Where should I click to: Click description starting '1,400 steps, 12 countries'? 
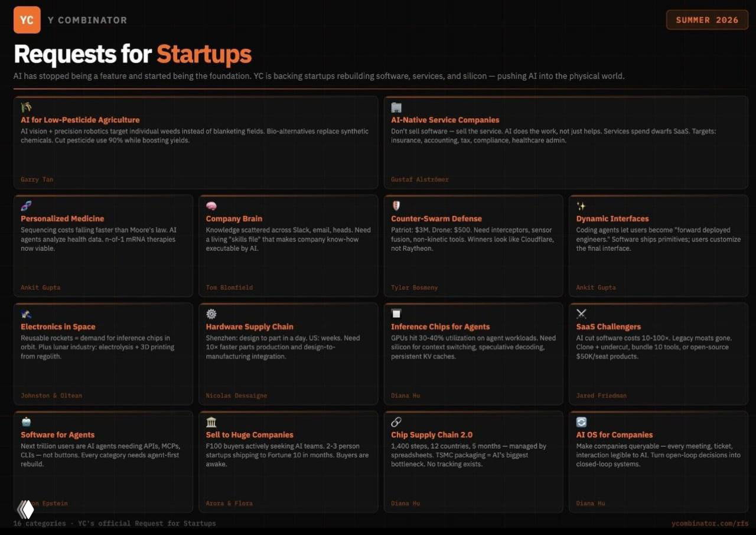(x=468, y=455)
